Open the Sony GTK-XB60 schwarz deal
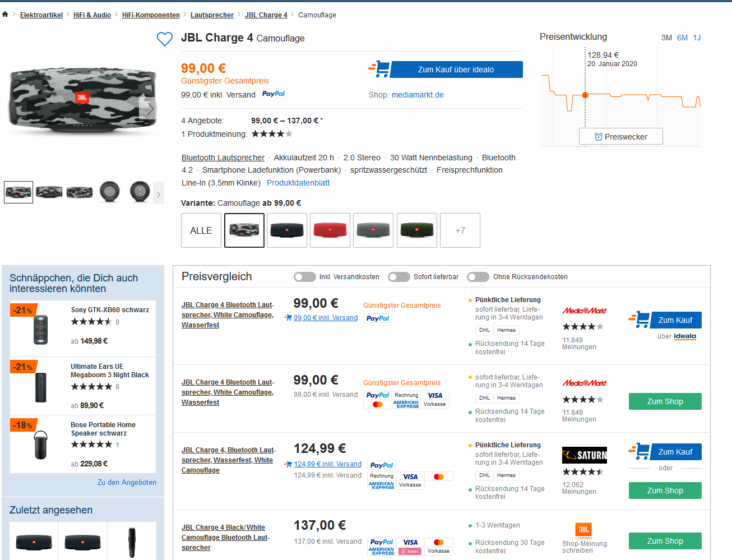732x560 pixels. point(110,310)
